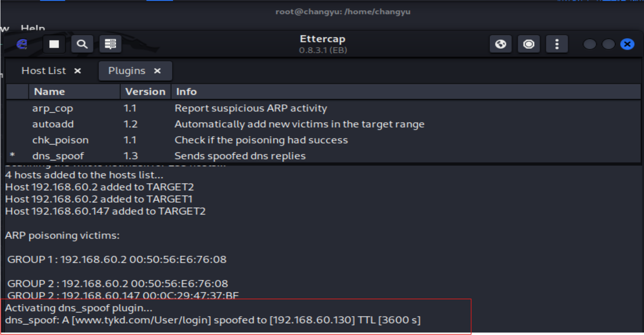Click the Ettercap logo icon
This screenshot has width=644, height=335.
[22, 44]
